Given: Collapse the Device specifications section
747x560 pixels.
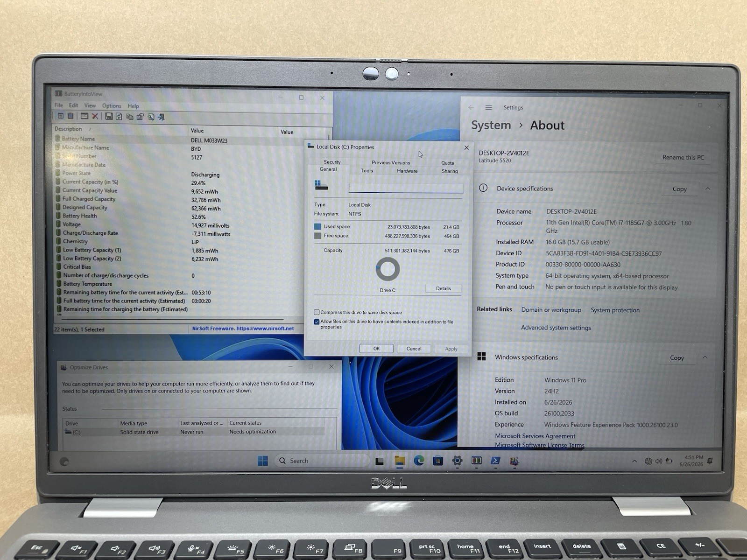Looking at the screenshot, I should (x=708, y=189).
